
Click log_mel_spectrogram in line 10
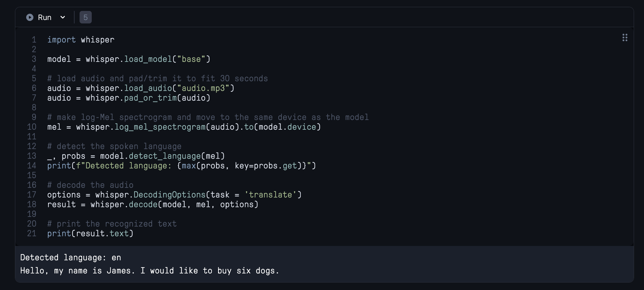[x=160, y=127]
